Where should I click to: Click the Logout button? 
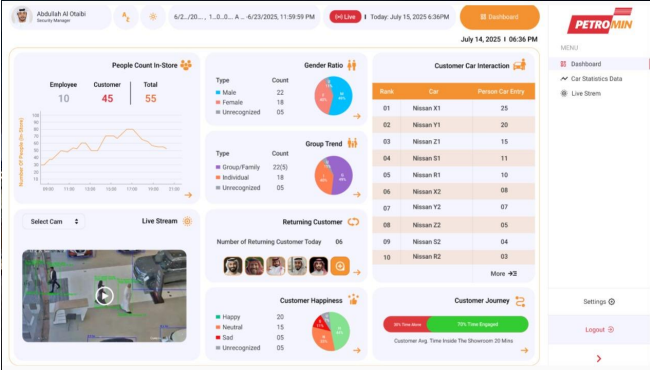click(599, 329)
